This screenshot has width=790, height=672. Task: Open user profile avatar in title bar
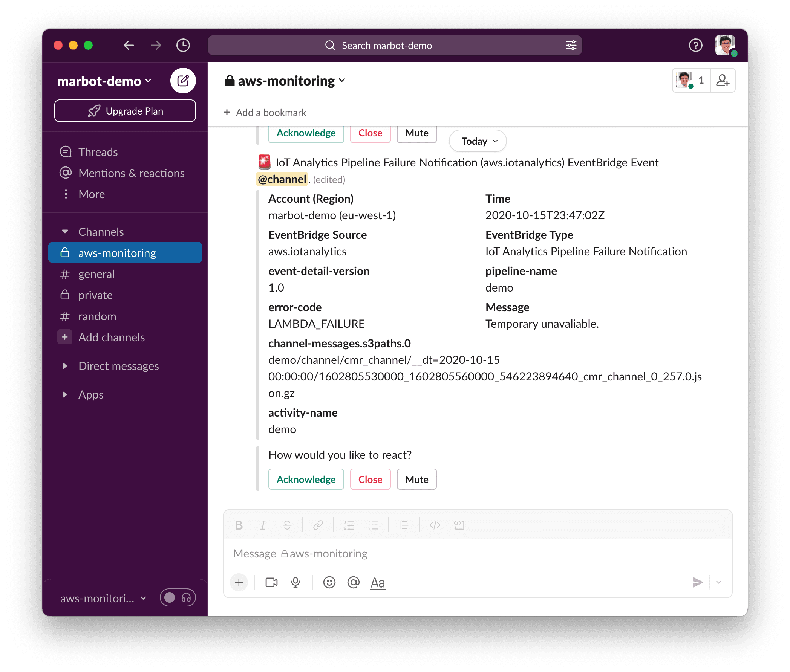[x=725, y=45]
